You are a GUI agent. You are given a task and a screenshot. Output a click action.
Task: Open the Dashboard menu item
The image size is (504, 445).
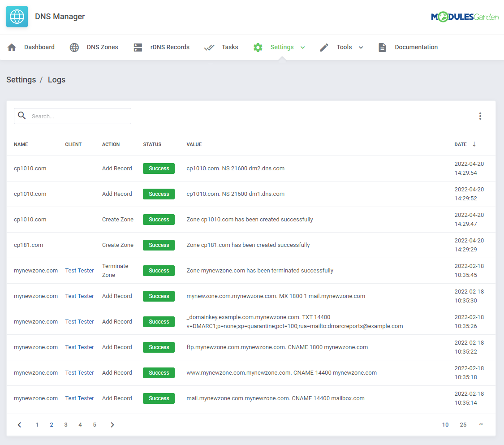point(39,47)
